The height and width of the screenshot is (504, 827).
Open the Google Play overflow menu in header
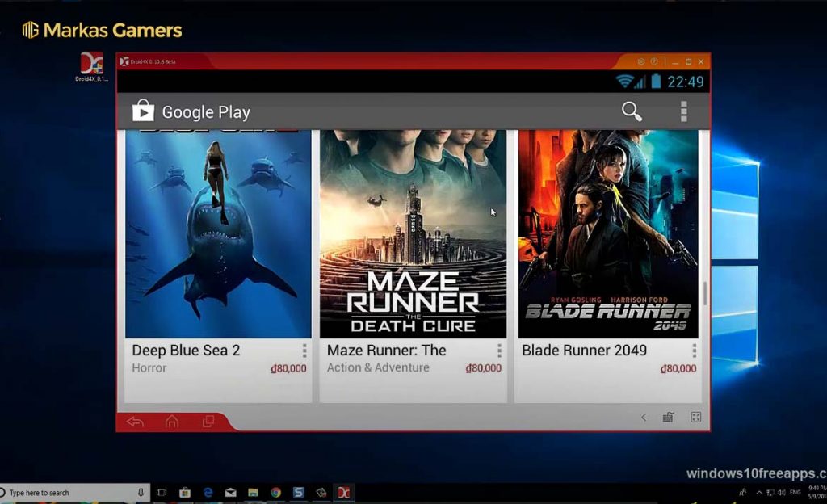pos(683,111)
